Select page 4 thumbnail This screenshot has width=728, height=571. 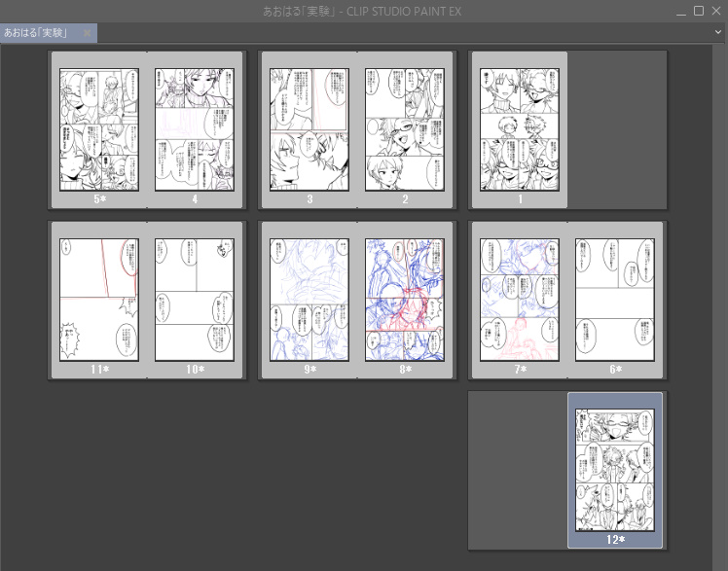point(194,129)
